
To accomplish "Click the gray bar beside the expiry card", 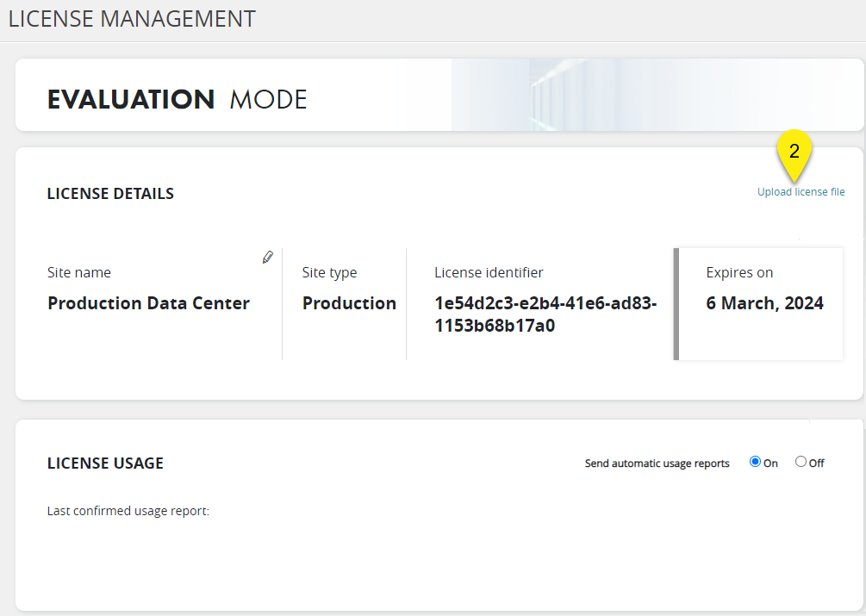I will 676,303.
